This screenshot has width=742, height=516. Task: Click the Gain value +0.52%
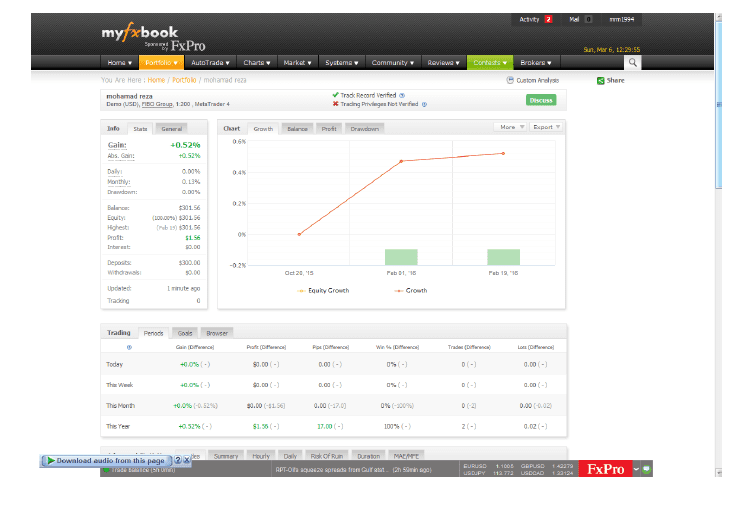185,145
